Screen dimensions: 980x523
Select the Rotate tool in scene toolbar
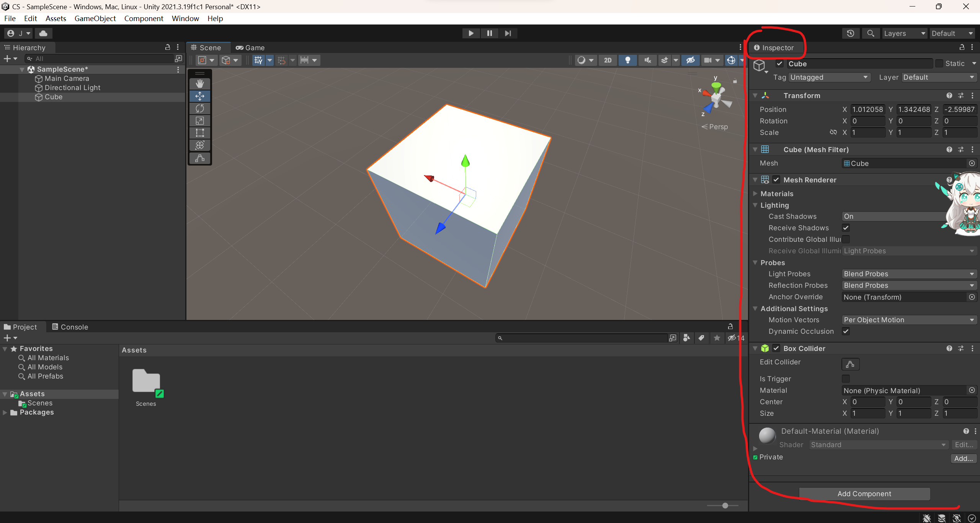[199, 108]
